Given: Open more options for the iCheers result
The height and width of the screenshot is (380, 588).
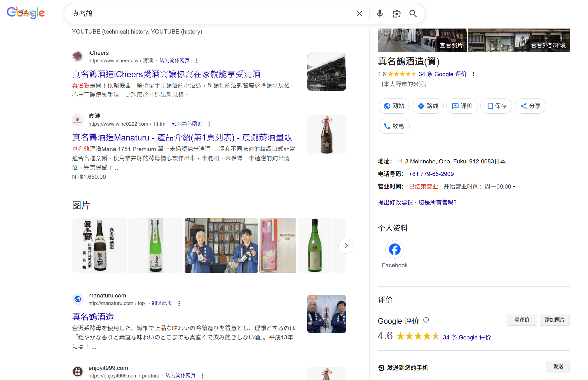Looking at the screenshot, I should 197,61.
